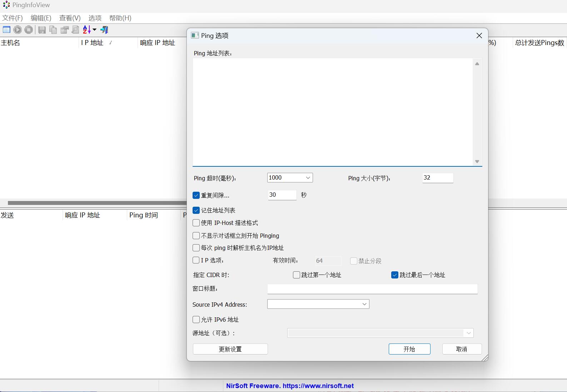Screen dimensions: 567x392
Task: Click the Find magnifier toolbar icon
Action: (x=75, y=30)
